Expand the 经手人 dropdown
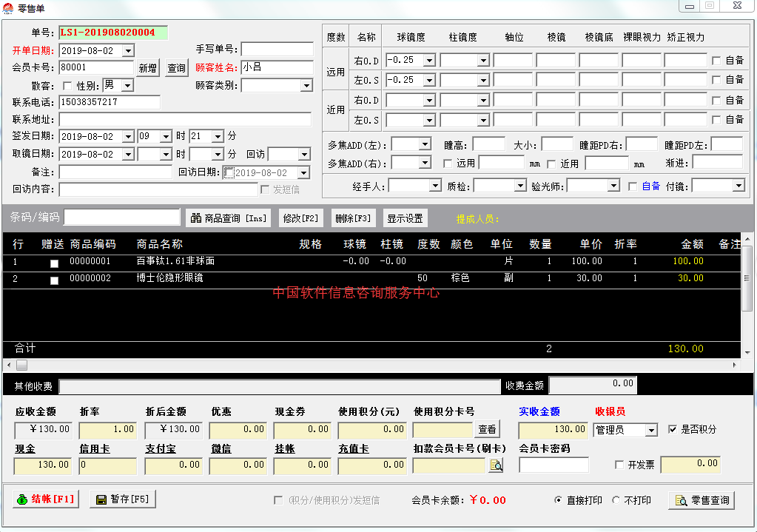Image resolution: width=757 pixels, height=532 pixels. click(435, 186)
